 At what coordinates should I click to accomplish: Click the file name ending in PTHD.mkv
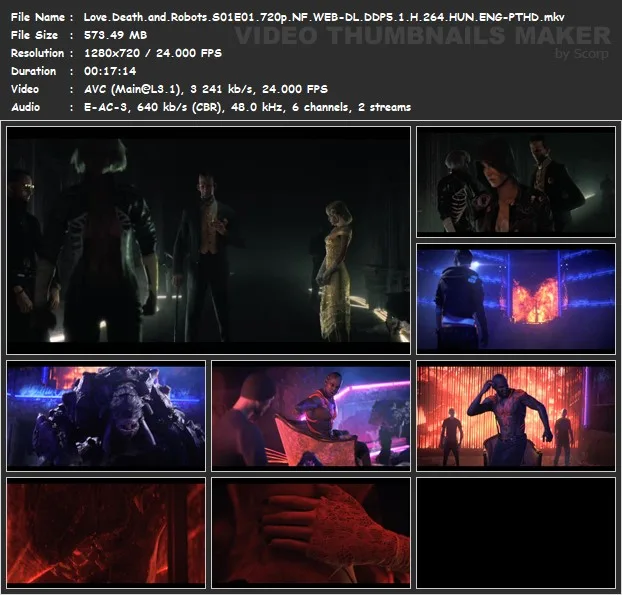click(324, 17)
